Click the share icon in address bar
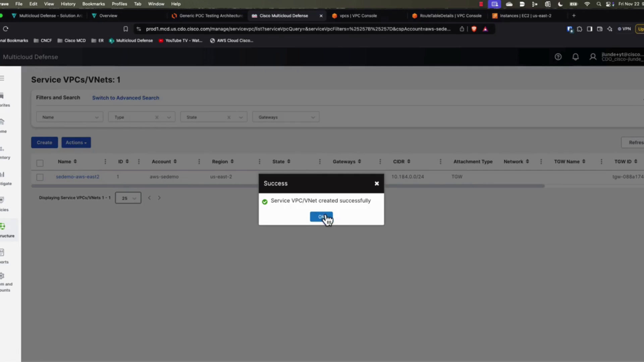 462,29
